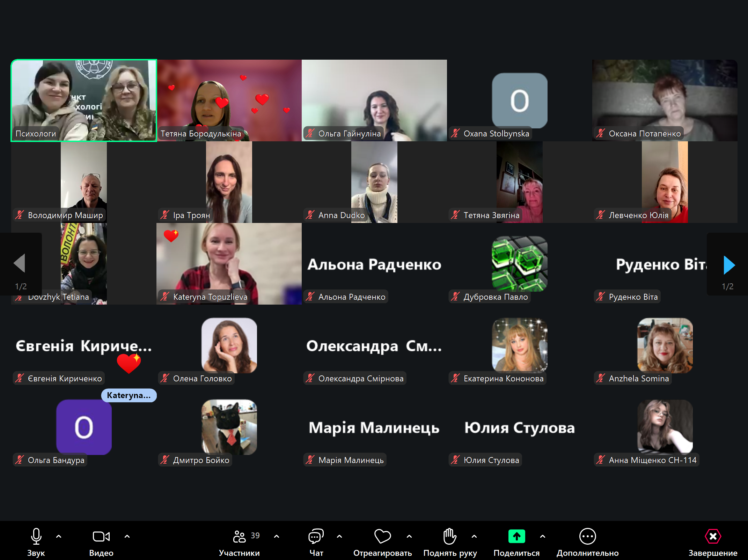The width and height of the screenshot is (748, 560).
Task: Select the Психологи video tile
Action: point(84,100)
